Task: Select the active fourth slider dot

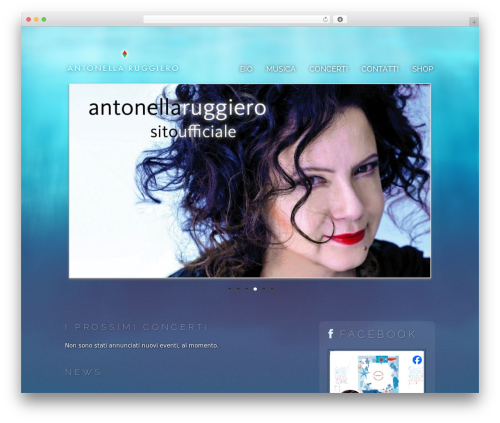Action: [x=255, y=289]
